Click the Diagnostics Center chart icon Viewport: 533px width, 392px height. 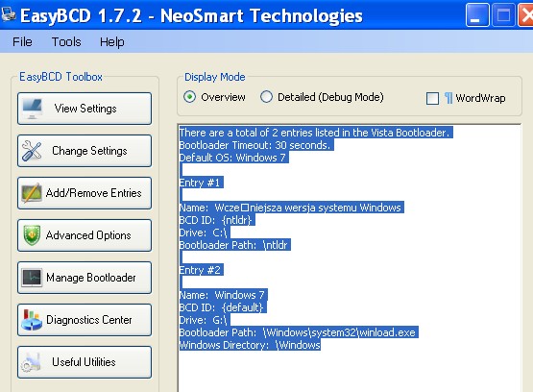coord(32,320)
